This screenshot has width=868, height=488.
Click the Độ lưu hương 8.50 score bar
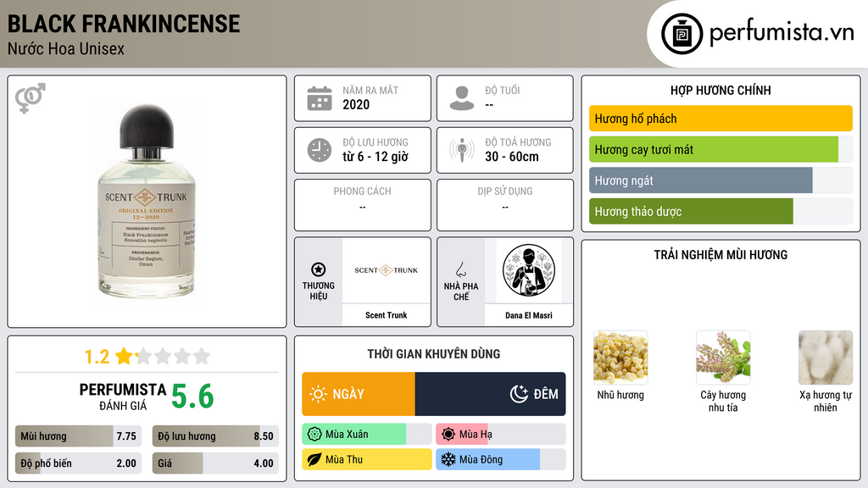(215, 436)
